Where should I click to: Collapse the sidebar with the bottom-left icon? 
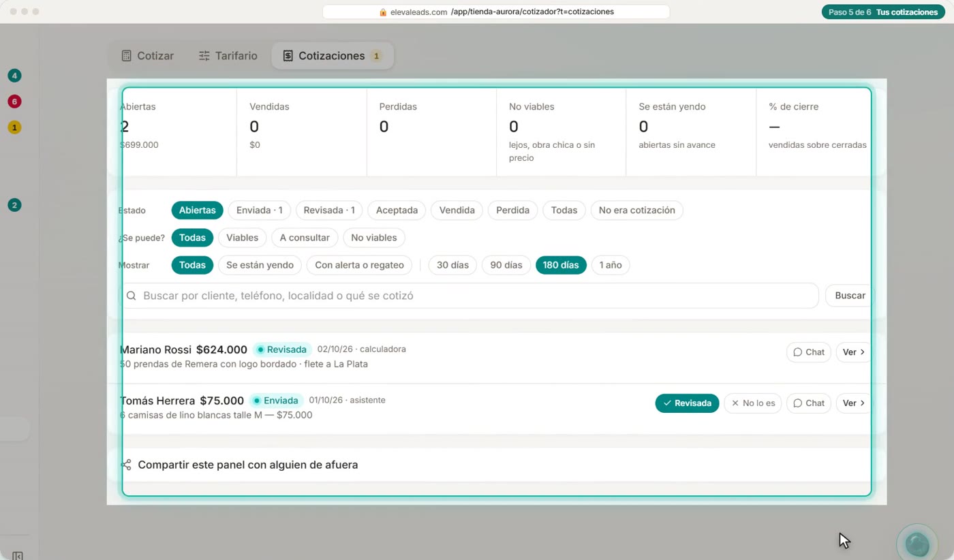coord(18,555)
